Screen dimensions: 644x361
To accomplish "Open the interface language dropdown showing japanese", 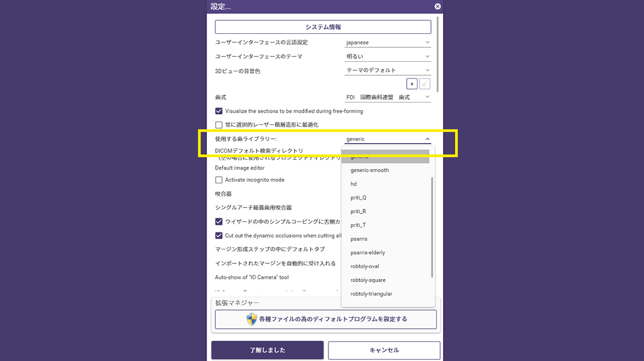I will click(x=387, y=42).
